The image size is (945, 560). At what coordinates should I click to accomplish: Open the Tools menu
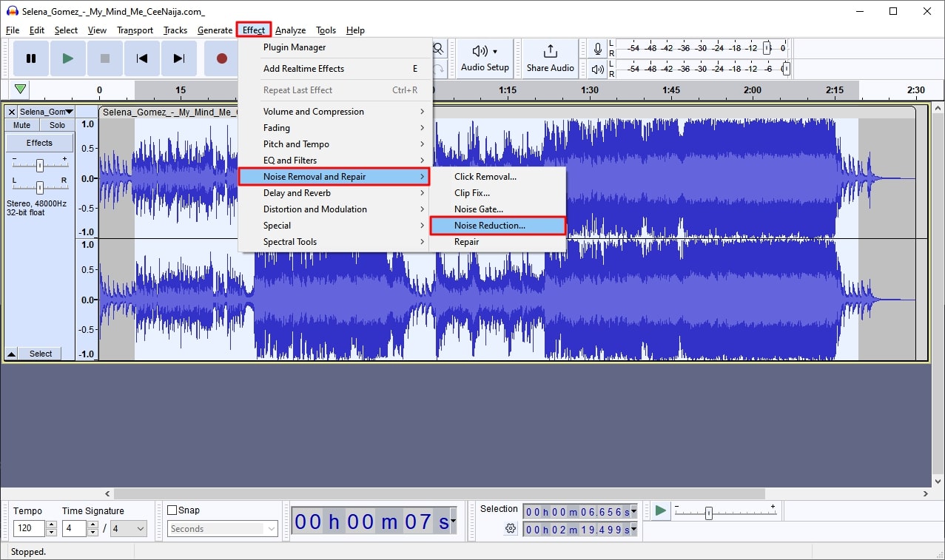pyautogui.click(x=326, y=30)
